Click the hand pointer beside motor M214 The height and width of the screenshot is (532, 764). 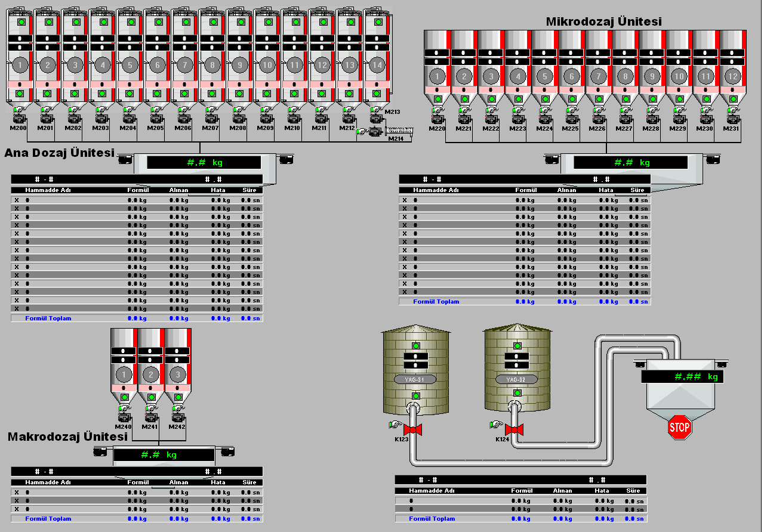(x=362, y=132)
